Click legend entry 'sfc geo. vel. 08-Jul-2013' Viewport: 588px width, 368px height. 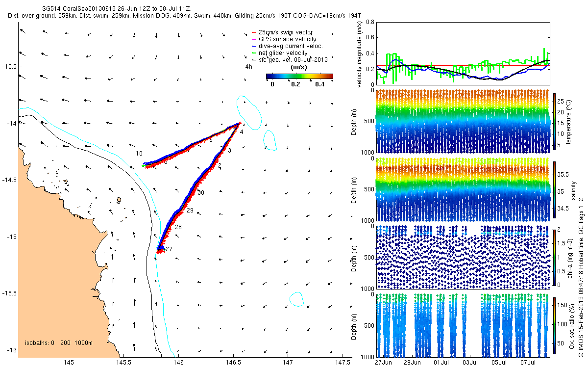293,59
